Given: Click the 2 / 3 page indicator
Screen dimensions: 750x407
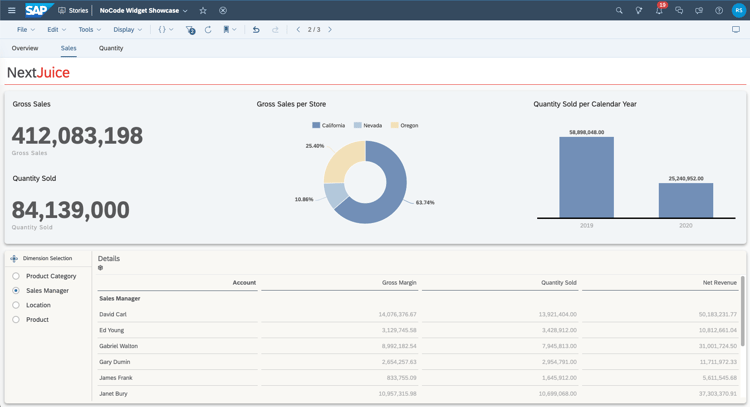Looking at the screenshot, I should point(314,29).
